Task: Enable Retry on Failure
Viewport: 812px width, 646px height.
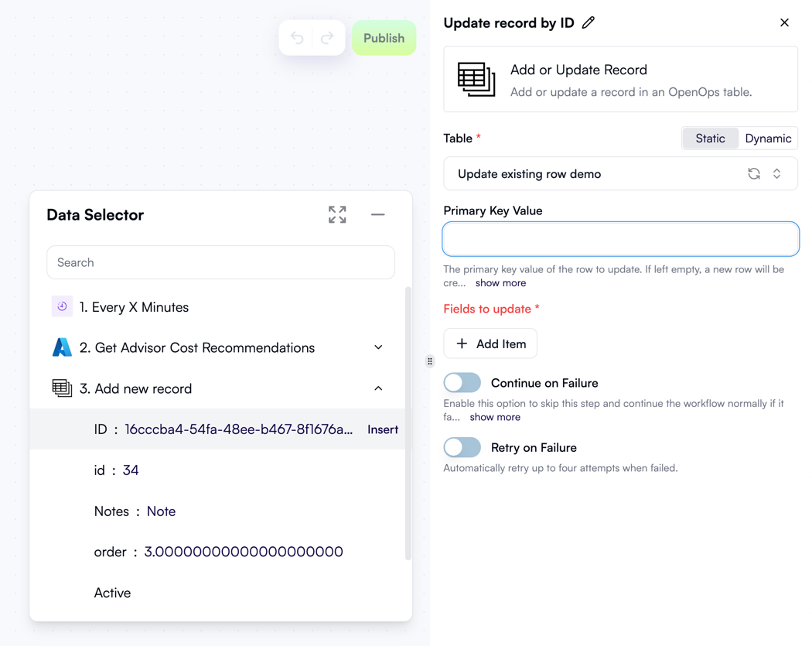Action: [x=462, y=447]
